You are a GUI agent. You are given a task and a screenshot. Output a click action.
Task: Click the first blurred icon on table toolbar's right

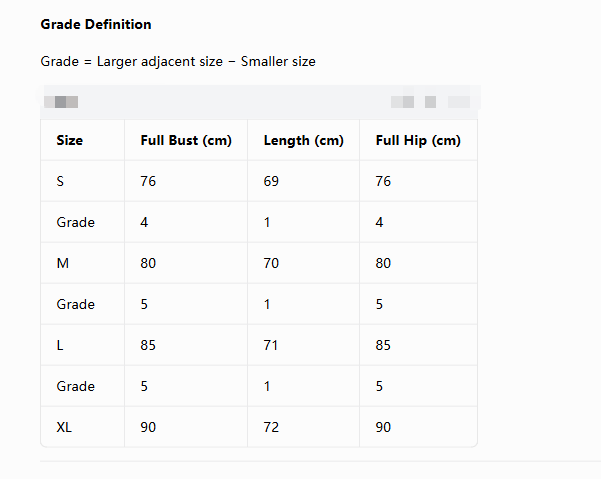[x=402, y=102]
